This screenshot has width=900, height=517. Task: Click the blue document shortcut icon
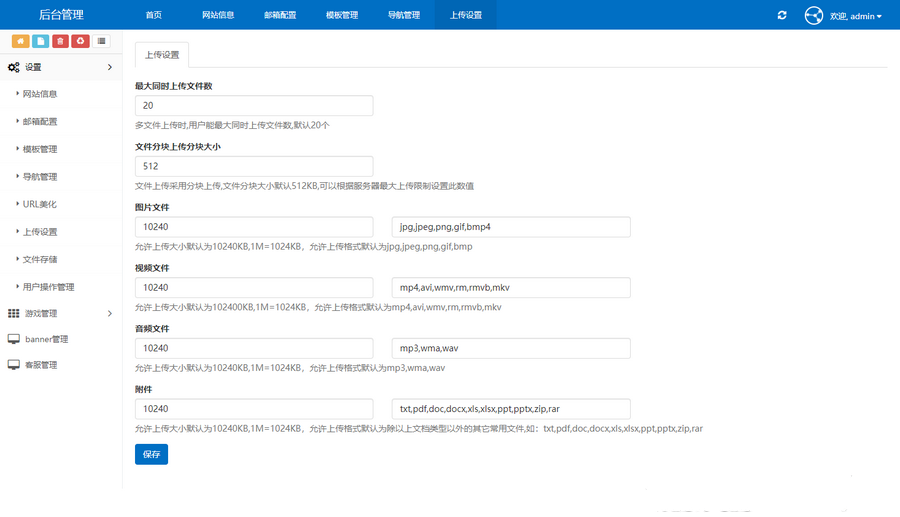(41, 41)
